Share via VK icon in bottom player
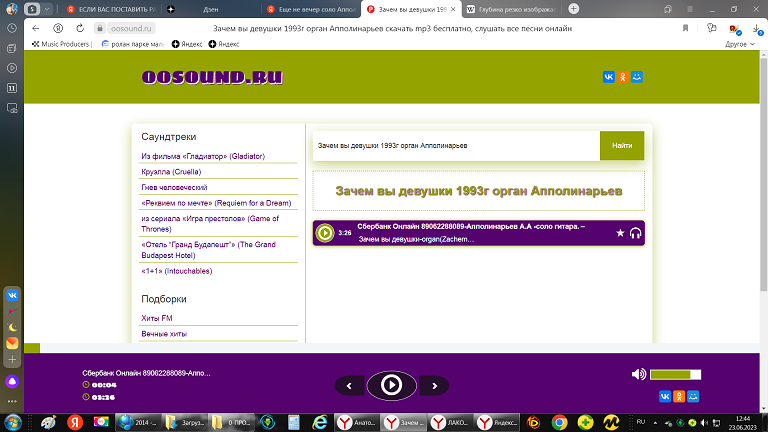 tap(665, 396)
